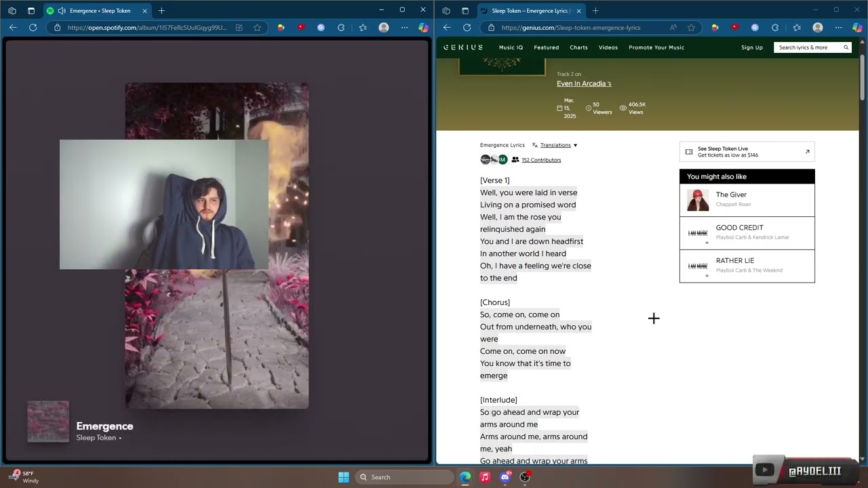View site information lock for Spotify
868x488 pixels.
point(57,28)
